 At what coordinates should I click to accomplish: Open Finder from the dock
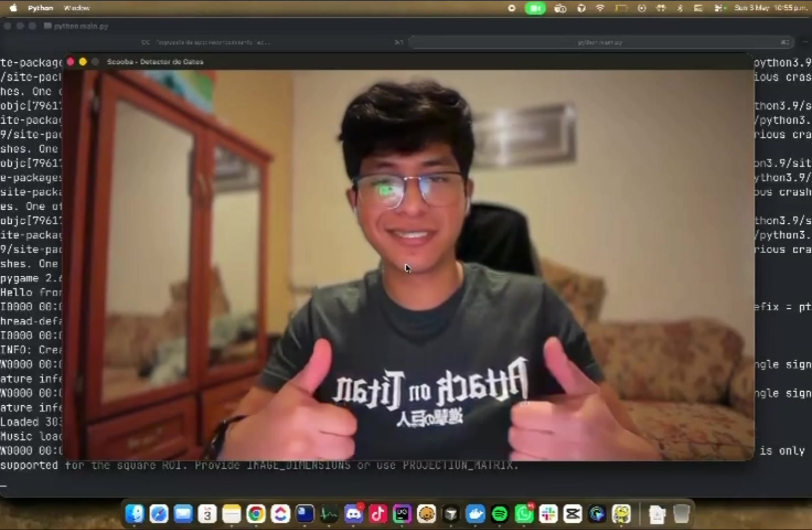[135, 514]
